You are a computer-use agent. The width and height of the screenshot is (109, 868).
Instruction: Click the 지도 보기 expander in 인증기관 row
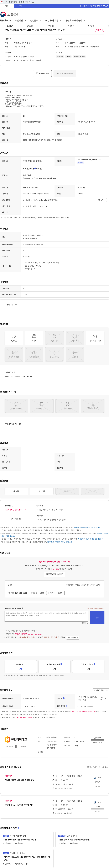click(102, 699)
